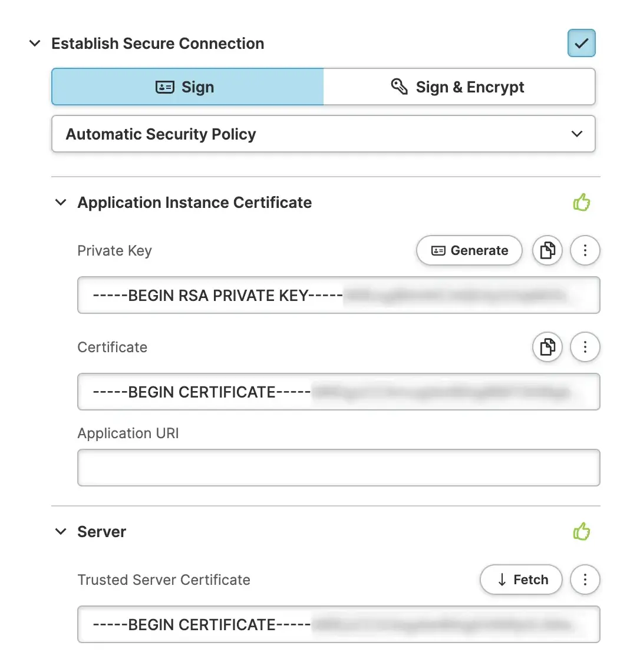The height and width of the screenshot is (672, 630).
Task: Focus the Private Key text field
Action: click(x=338, y=296)
